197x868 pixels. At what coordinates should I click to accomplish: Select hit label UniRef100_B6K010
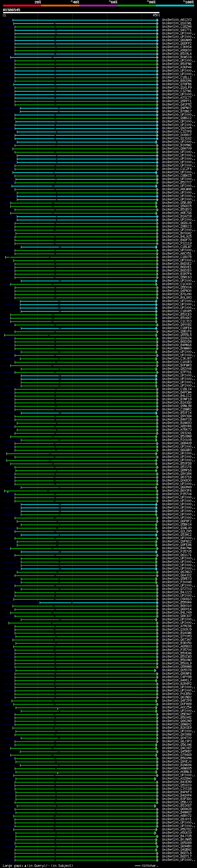coord(177,606)
